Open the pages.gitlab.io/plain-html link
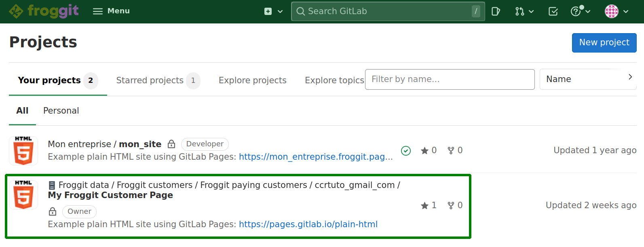Screen dimensions: 644x247 point(308,224)
